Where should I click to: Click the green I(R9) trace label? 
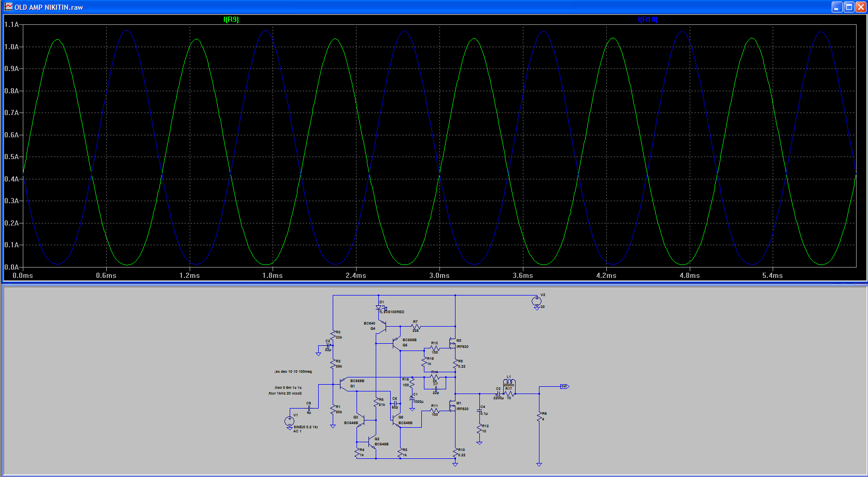point(231,20)
